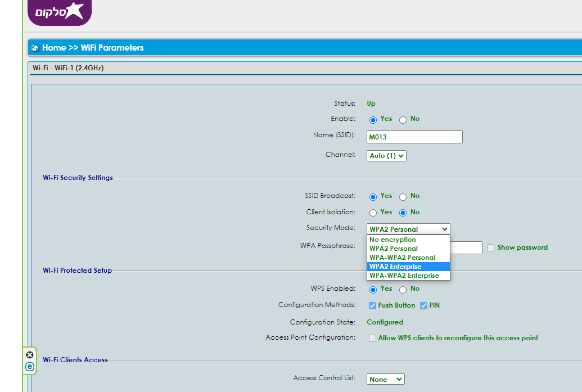This screenshot has width=582, height=392.
Task: Choose No for Client Isolation
Action: coord(403,213)
